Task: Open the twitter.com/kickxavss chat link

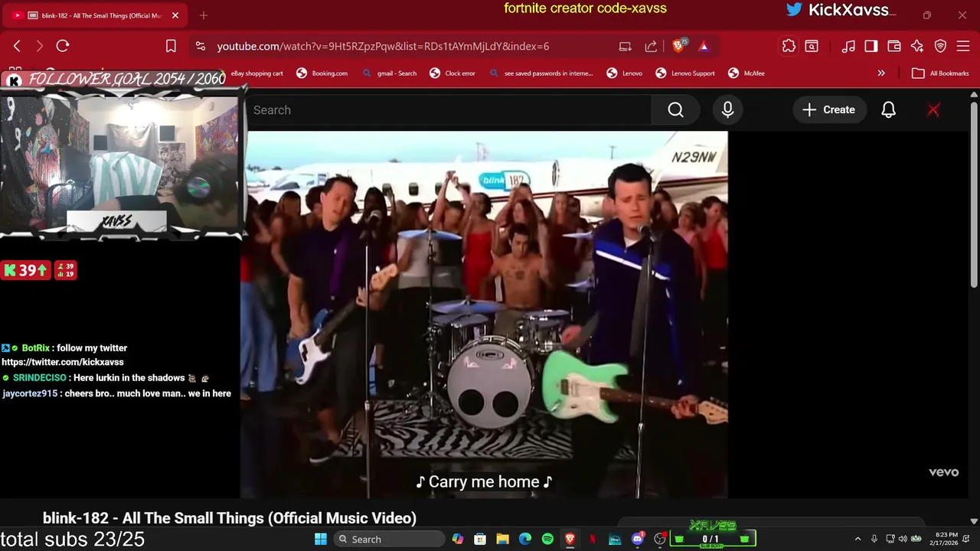Action: point(63,362)
